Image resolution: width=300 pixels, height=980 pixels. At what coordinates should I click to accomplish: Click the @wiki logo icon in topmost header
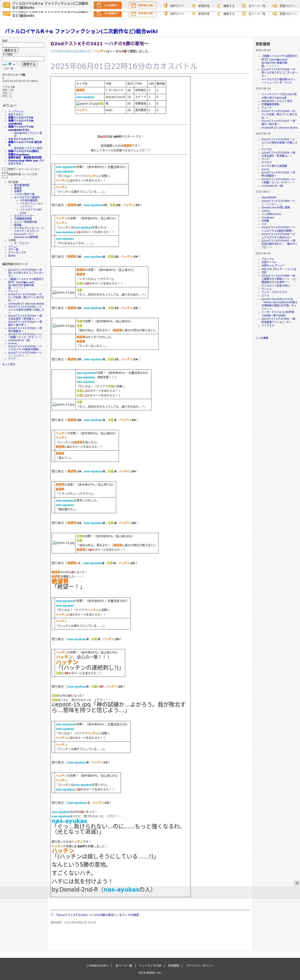7,5
